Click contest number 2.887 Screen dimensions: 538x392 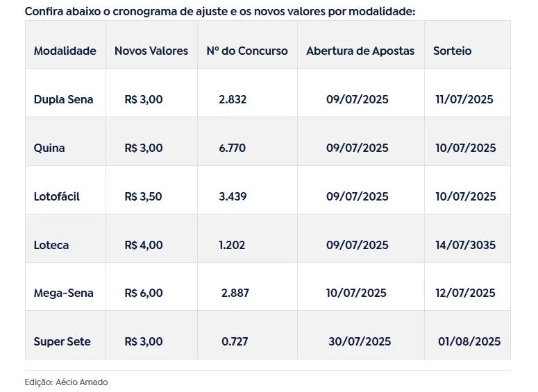pos(235,293)
